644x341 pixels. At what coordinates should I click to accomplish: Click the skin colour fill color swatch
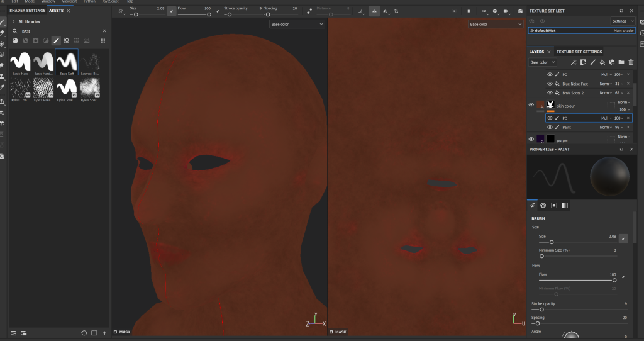(x=540, y=105)
